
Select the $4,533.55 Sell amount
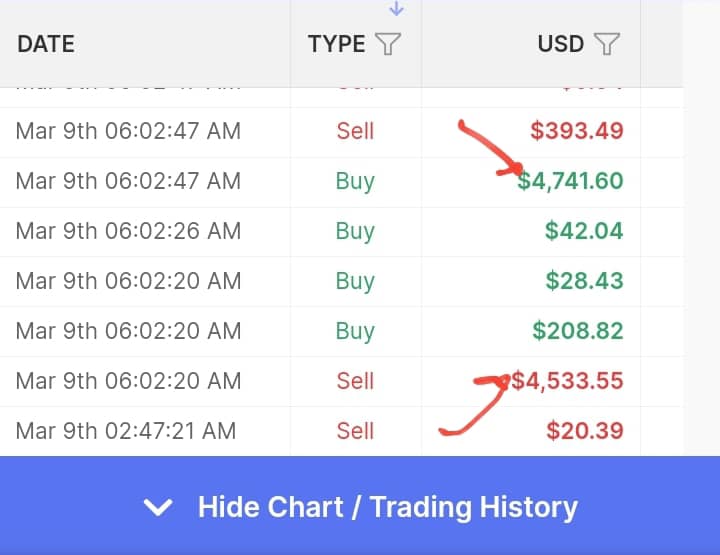pos(567,381)
